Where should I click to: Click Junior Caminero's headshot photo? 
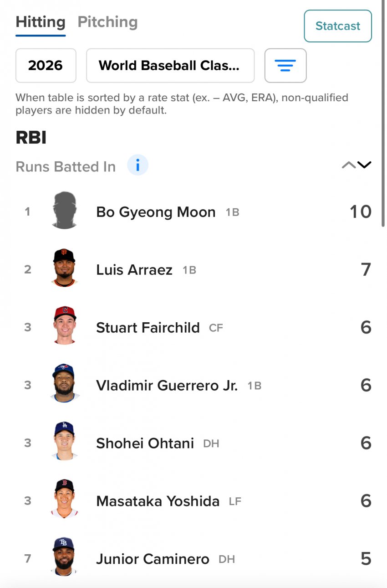pyautogui.click(x=64, y=557)
